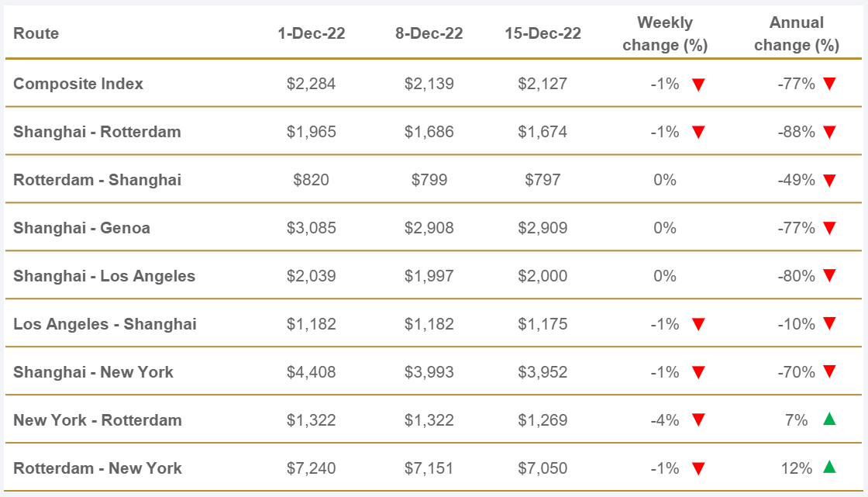
Task: Click the Annual change (%) header
Action: (797, 33)
